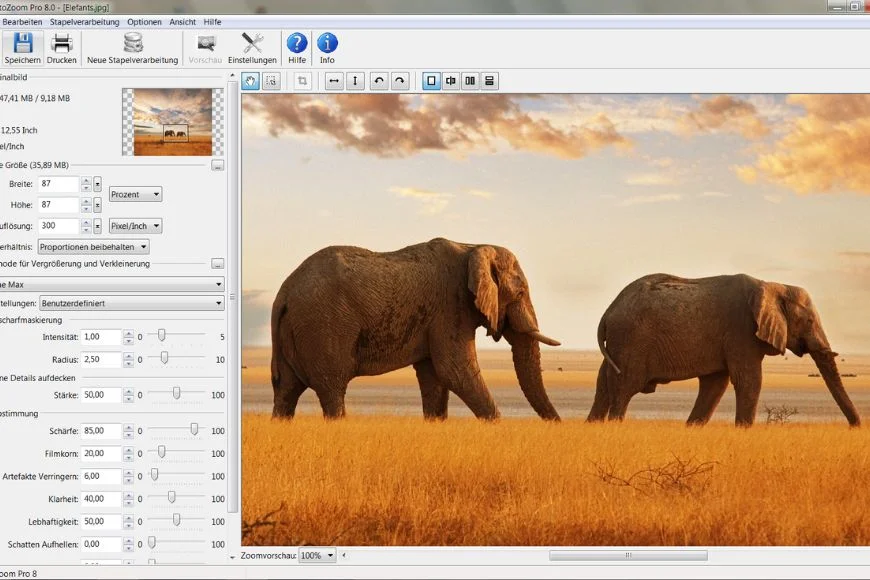
Task: Click the Info toolbar button
Action: (327, 44)
